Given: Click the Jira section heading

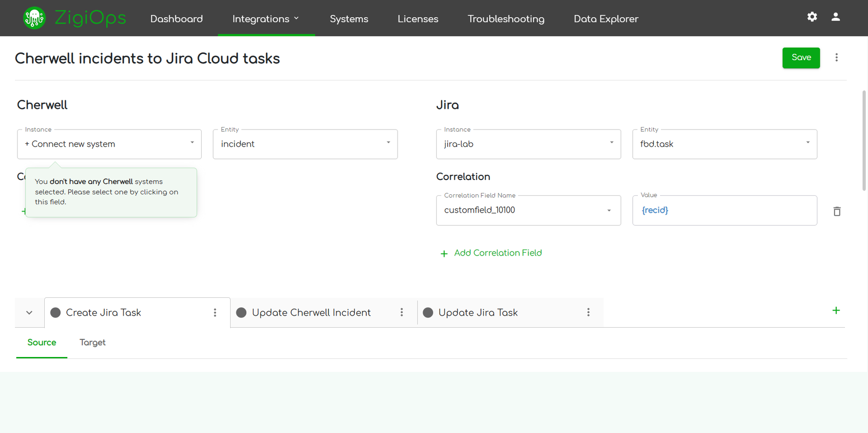Looking at the screenshot, I should pos(448,105).
